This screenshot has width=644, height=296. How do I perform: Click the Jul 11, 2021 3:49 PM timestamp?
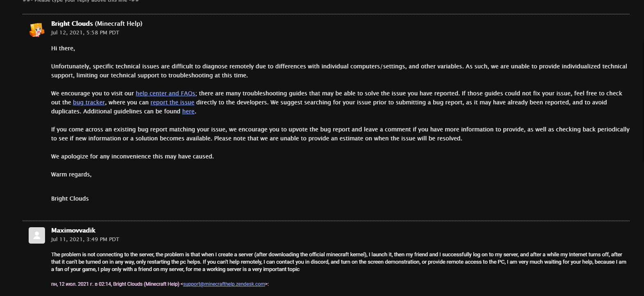tap(85, 240)
